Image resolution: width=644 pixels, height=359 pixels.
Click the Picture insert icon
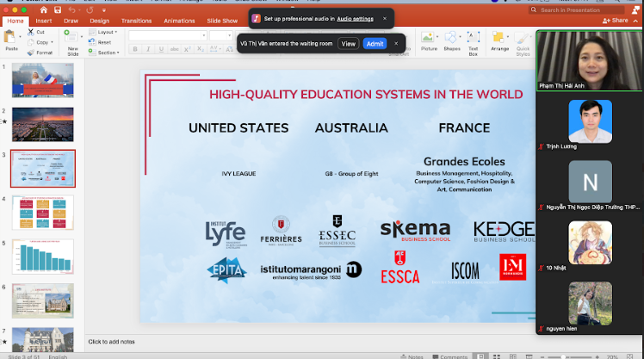click(429, 40)
